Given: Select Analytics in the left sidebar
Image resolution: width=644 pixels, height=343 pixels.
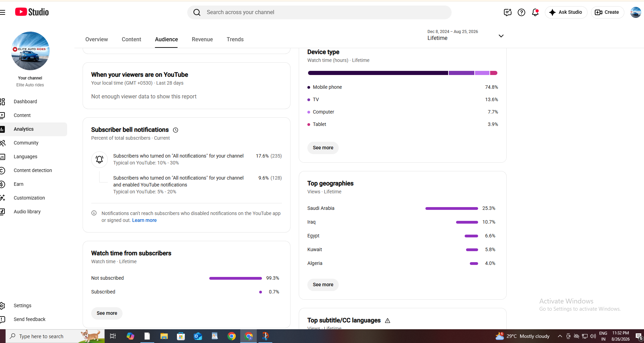Looking at the screenshot, I should (x=33, y=129).
